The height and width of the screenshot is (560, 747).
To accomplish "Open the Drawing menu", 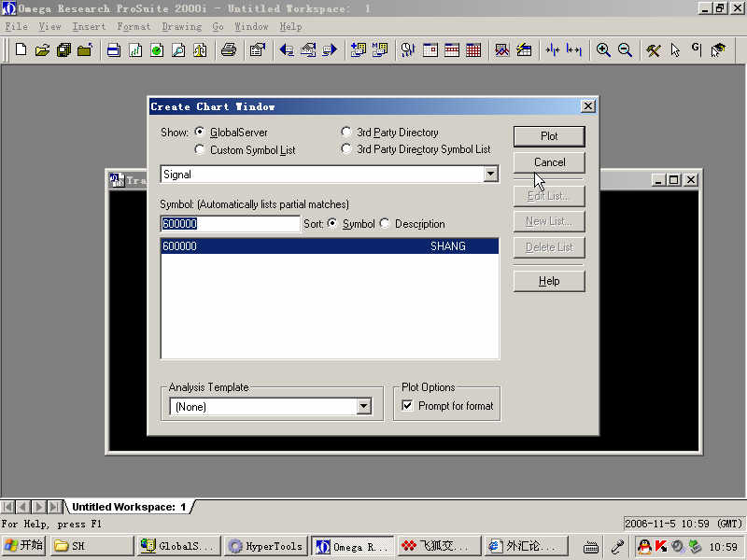I will coord(181,27).
